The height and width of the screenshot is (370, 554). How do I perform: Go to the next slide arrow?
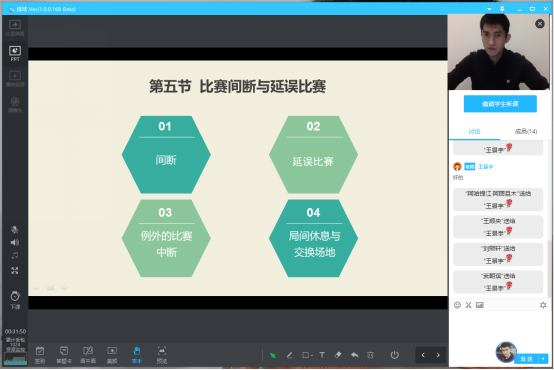pyautogui.click(x=438, y=355)
